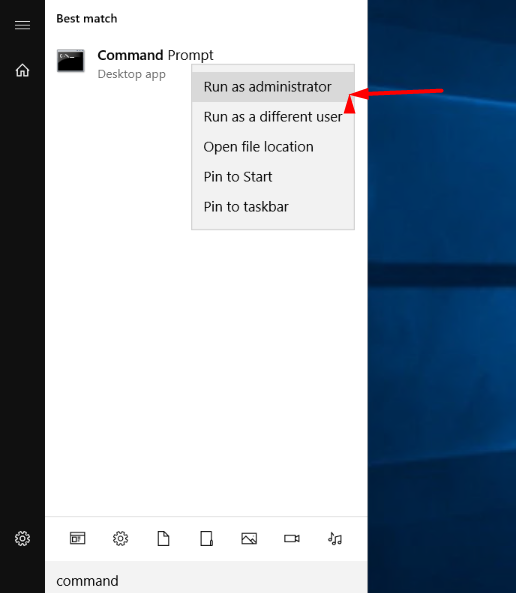Click the Best match heading

point(87,19)
